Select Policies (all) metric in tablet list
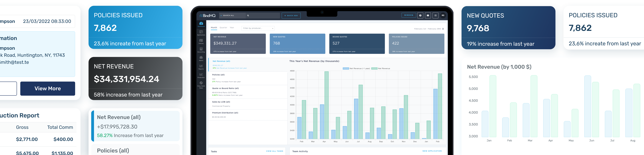Image resolution: width=644 pixels, height=155 pixels. (248, 78)
